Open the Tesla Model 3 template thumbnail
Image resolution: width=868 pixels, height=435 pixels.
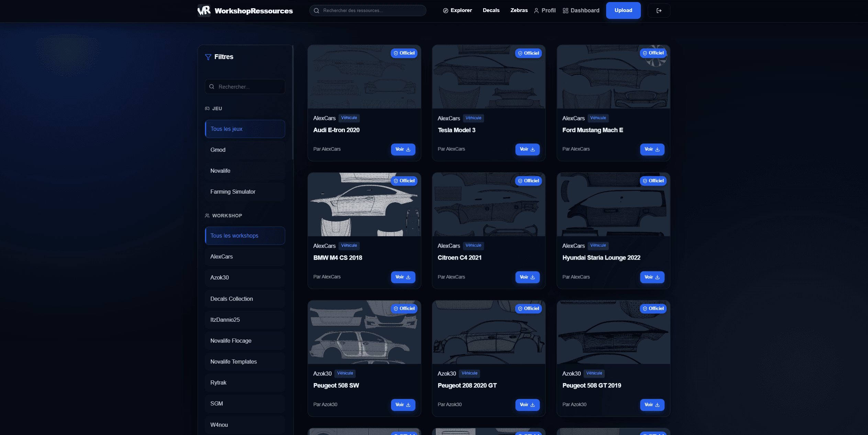pyautogui.click(x=489, y=77)
